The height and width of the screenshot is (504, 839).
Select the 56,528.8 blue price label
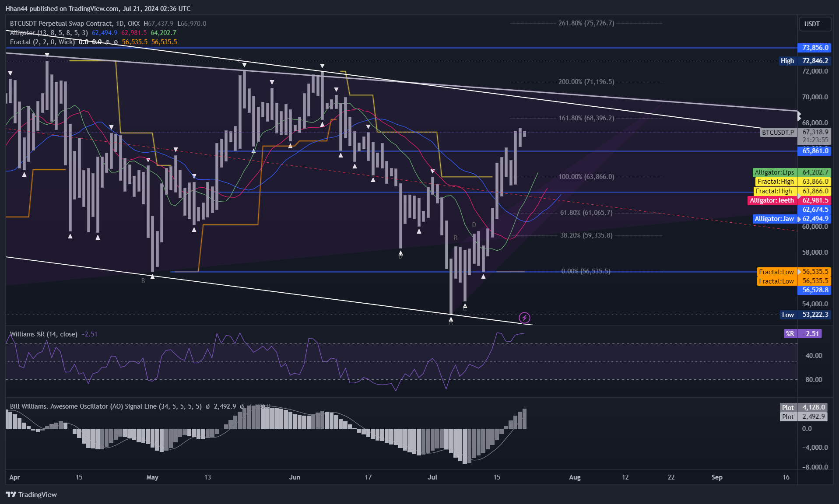pyautogui.click(x=814, y=290)
